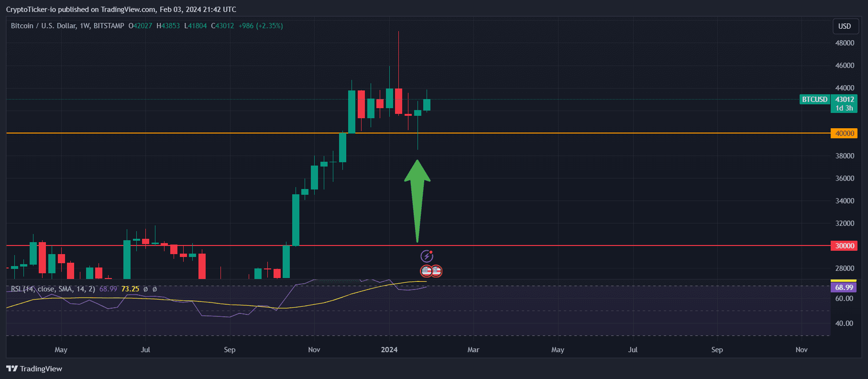The width and height of the screenshot is (868, 379).
Task: Click the 28000 price axis label
Action: click(x=845, y=268)
